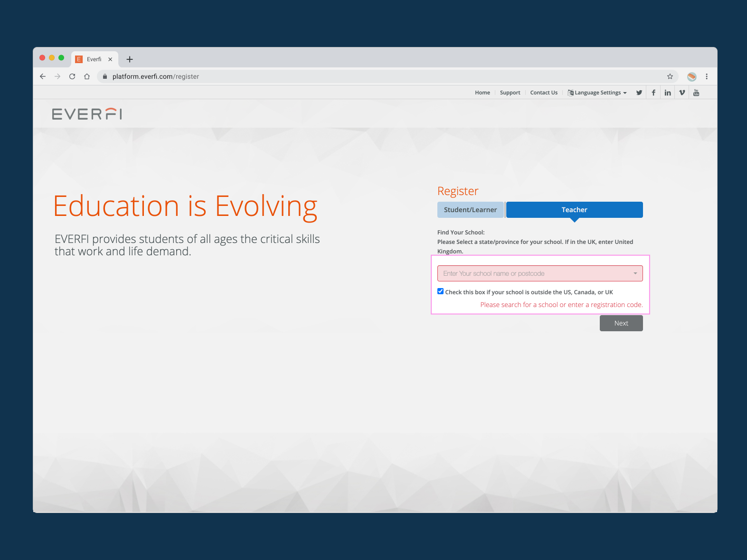747x560 pixels.
Task: Reload the page with refresh icon
Action: click(x=72, y=76)
